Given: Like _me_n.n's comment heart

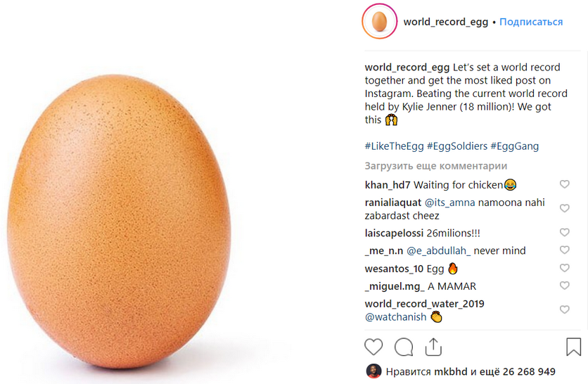Looking at the screenshot, I should [x=564, y=250].
